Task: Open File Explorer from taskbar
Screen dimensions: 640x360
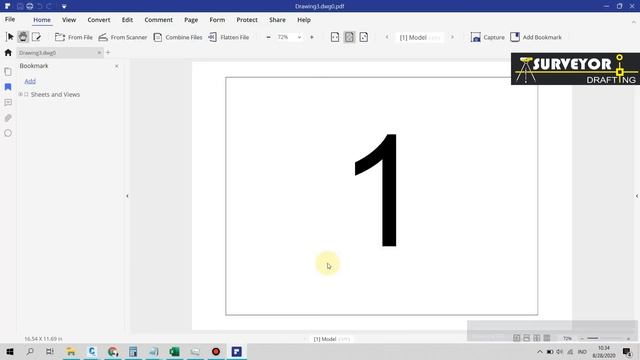Action: 71,351
